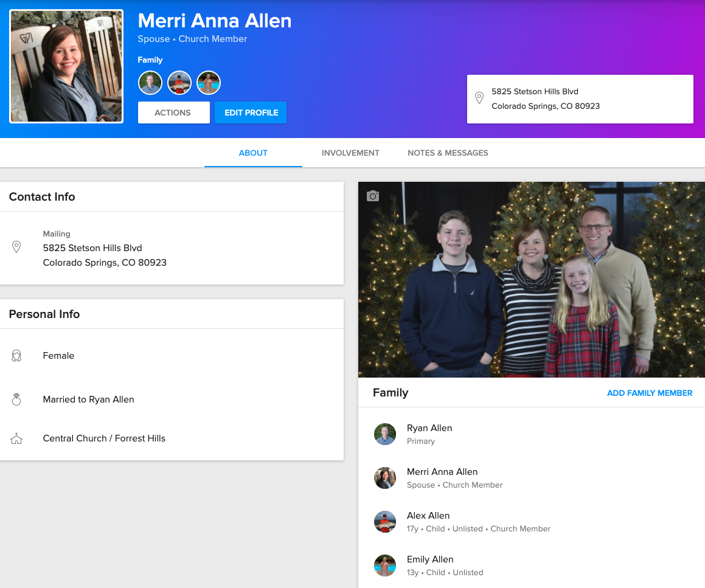Click the camera icon on family photo
The image size is (705, 588).
point(373,196)
